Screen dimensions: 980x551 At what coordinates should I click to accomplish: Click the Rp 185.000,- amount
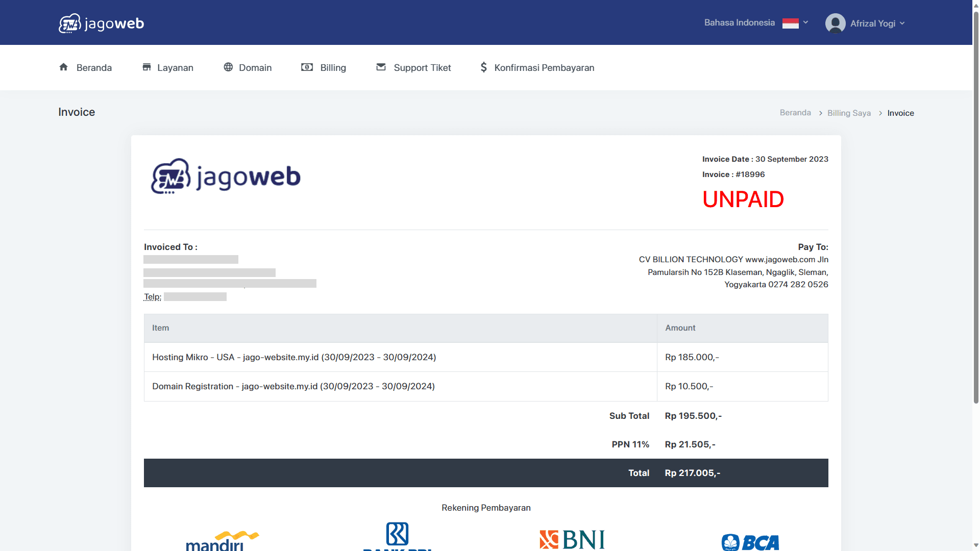click(x=692, y=357)
